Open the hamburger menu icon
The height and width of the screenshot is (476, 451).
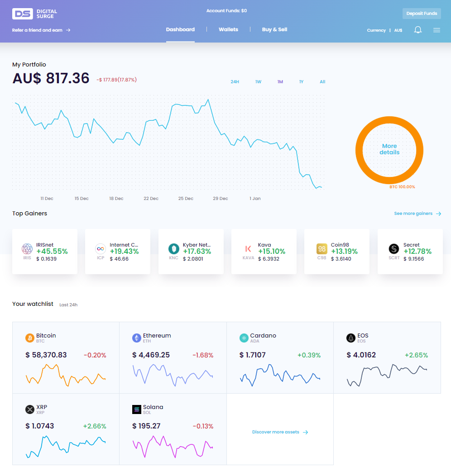tap(437, 30)
